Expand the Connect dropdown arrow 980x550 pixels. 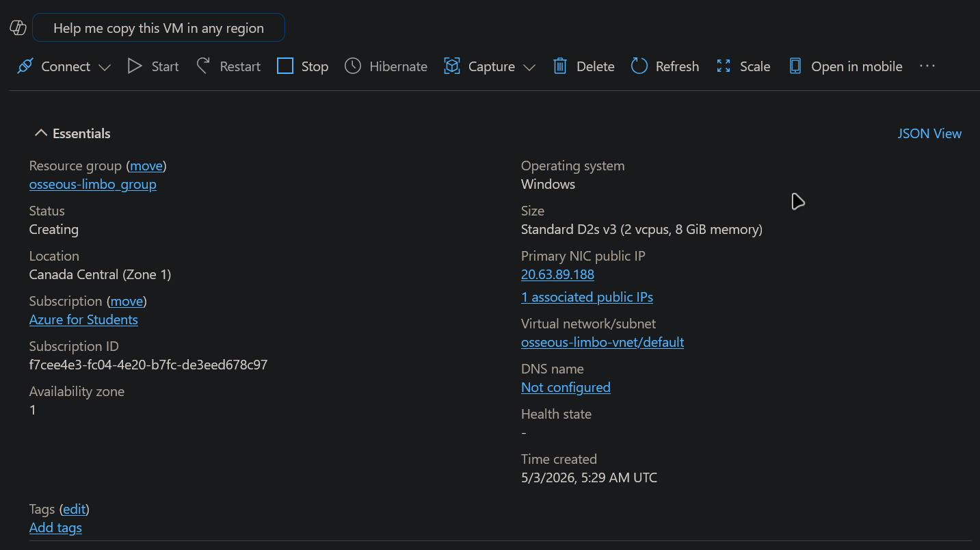pyautogui.click(x=105, y=67)
